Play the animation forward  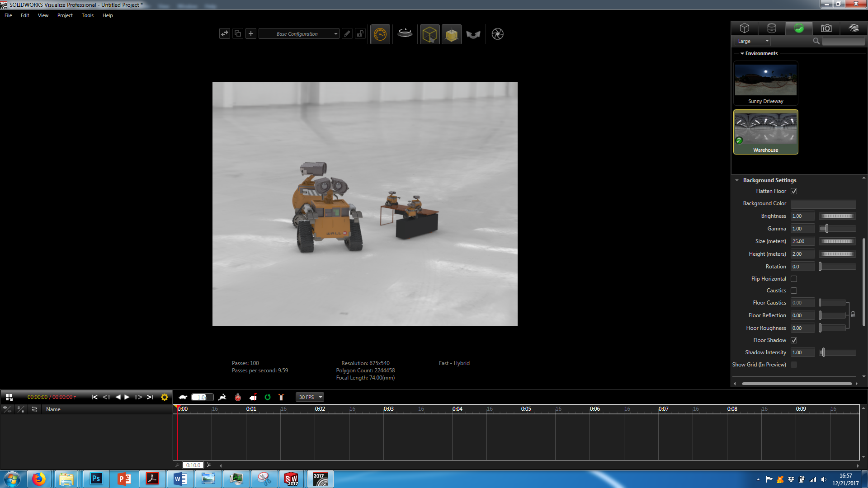[x=127, y=397]
